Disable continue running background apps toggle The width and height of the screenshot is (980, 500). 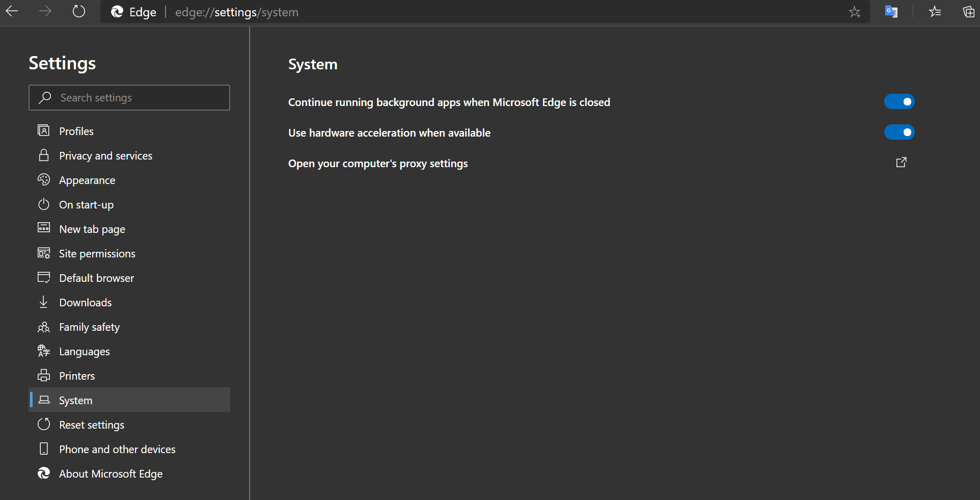pos(899,102)
